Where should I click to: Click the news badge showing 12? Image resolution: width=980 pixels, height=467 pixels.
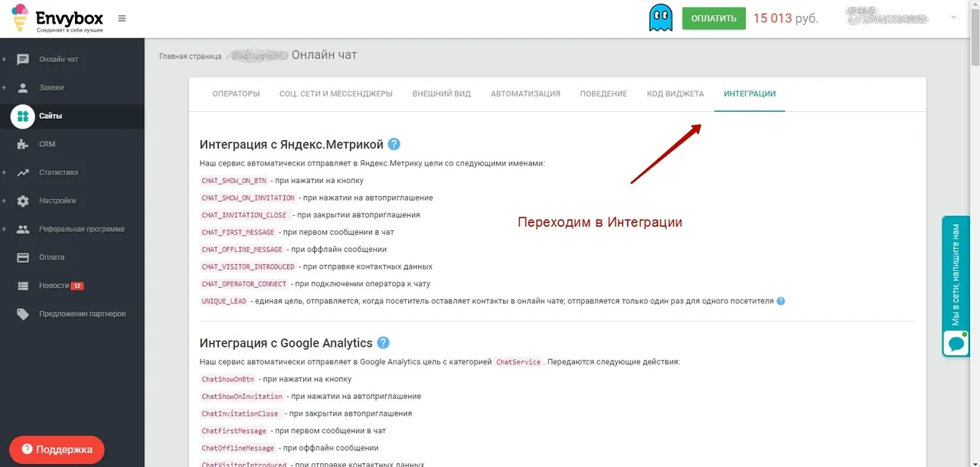point(77,286)
